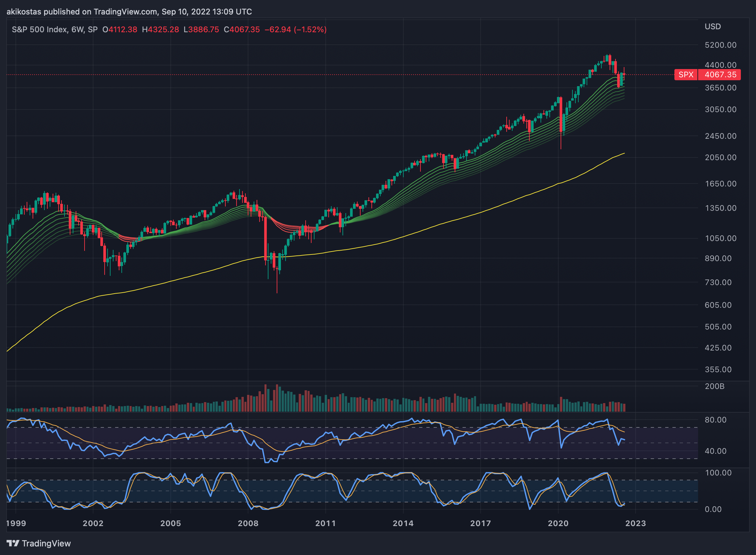Click the high value H4325.28
Viewport: 756px width, 555px height.
pyautogui.click(x=160, y=30)
